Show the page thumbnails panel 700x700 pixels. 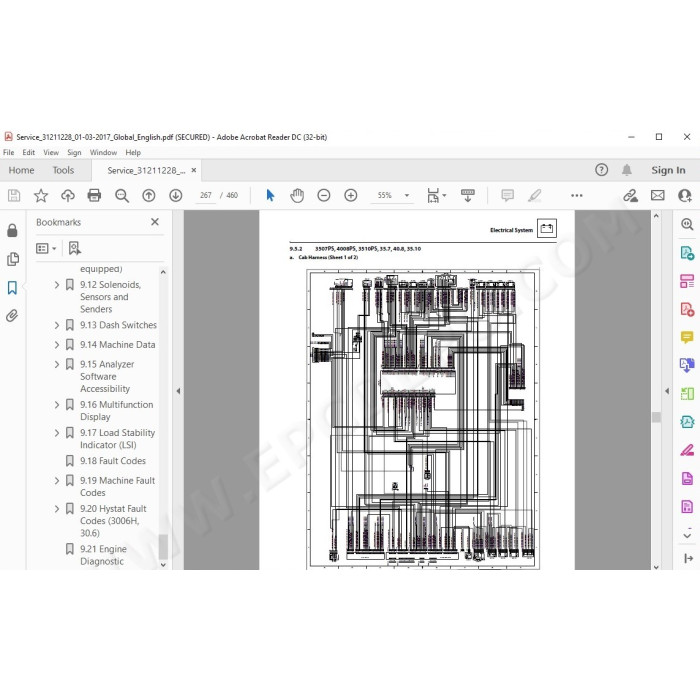pyautogui.click(x=12, y=259)
